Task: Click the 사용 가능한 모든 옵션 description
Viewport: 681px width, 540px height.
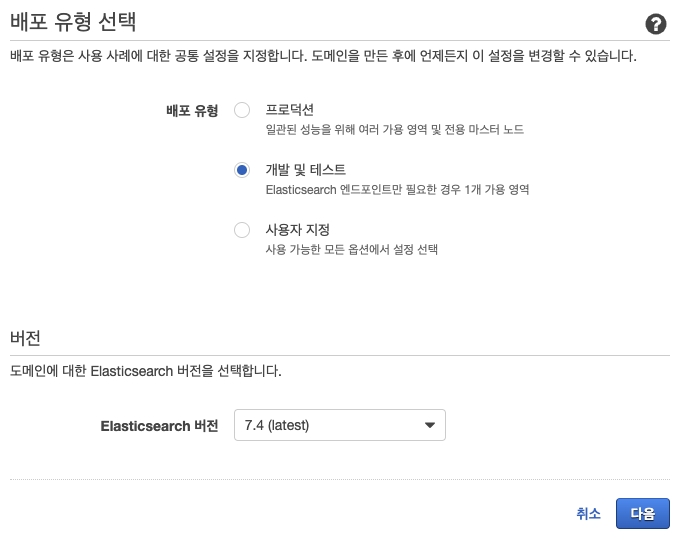Action: (x=351, y=249)
